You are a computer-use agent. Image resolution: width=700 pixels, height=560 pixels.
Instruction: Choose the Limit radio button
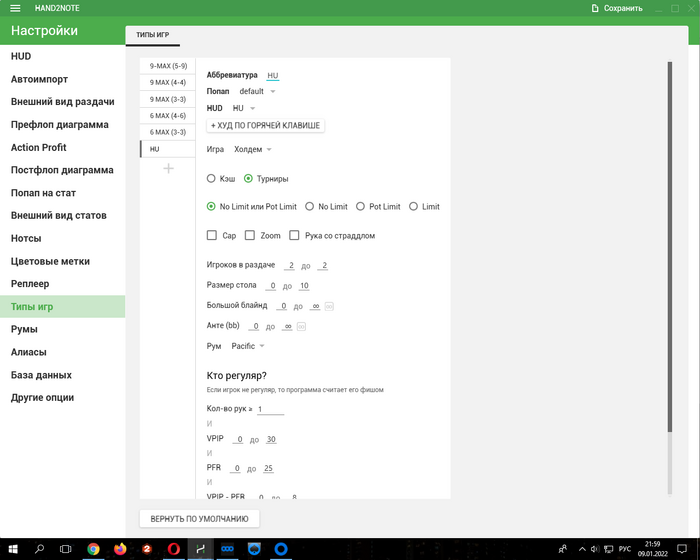click(413, 206)
